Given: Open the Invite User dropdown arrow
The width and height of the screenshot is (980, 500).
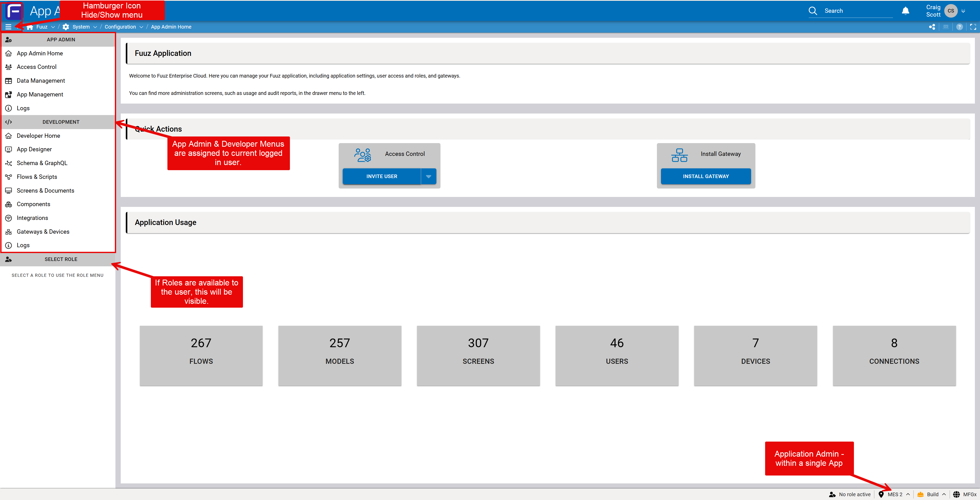Looking at the screenshot, I should 428,177.
